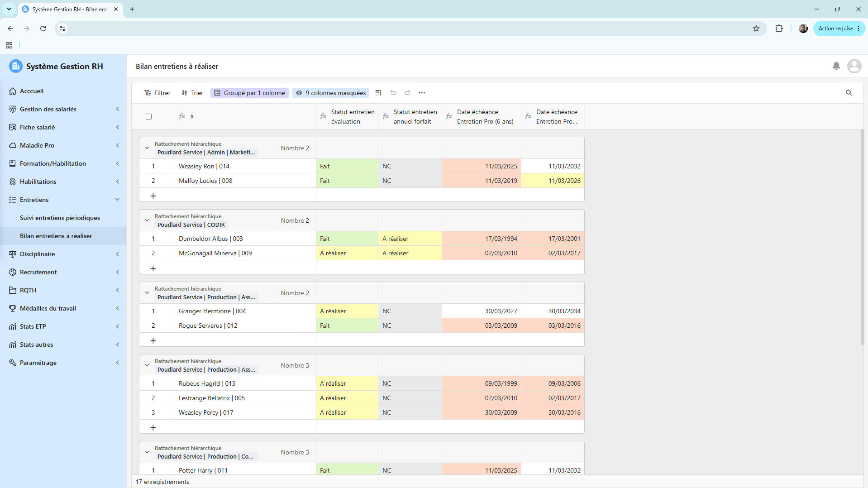Open the browser apps grid icon
Viewport: 868px width, 488px height.
coord(9,45)
